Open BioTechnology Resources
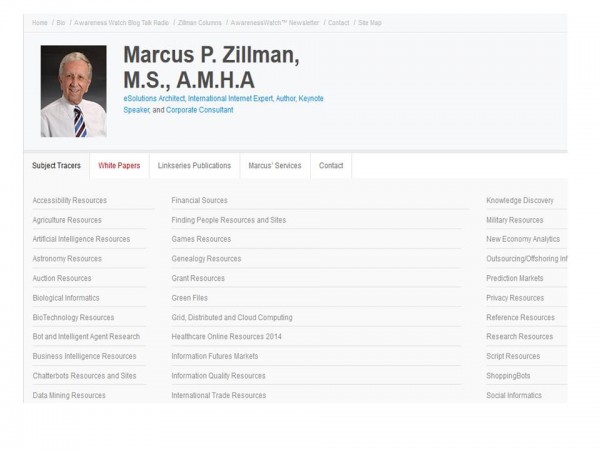The height and width of the screenshot is (450, 600). [73, 317]
